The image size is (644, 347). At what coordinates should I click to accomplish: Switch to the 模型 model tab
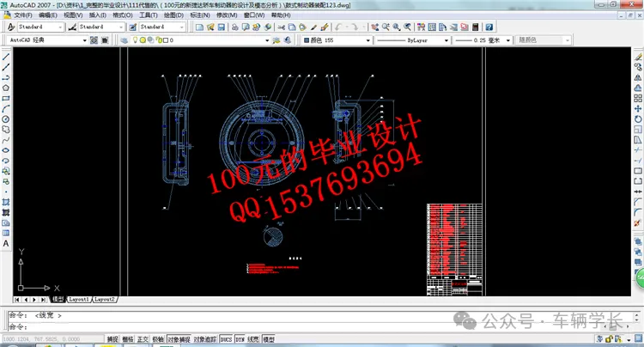58,300
